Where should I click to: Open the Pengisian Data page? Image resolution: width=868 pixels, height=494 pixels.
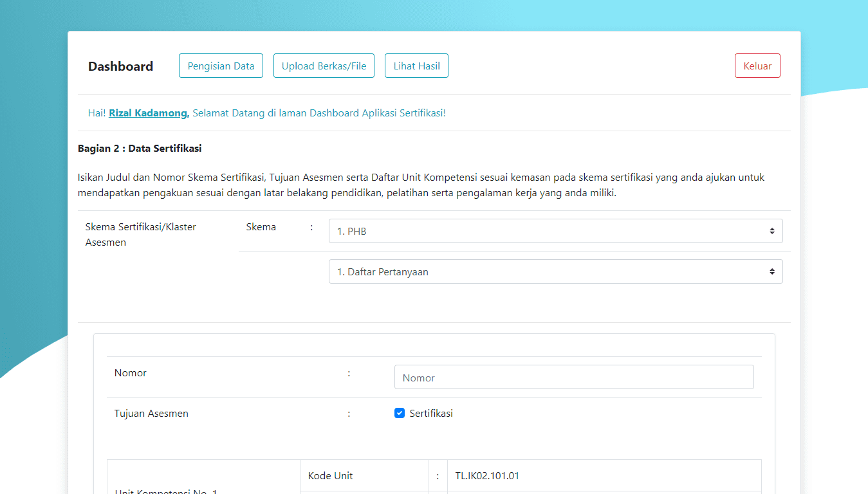[x=221, y=66]
